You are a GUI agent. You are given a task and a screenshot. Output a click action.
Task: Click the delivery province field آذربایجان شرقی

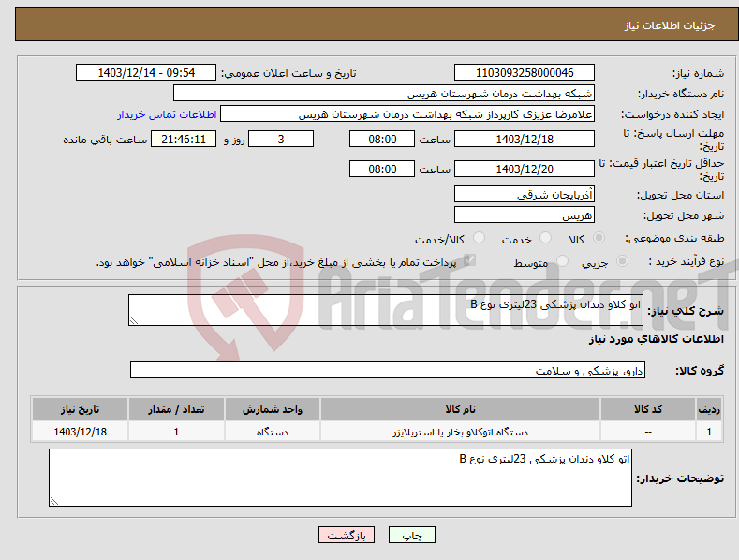point(525,194)
